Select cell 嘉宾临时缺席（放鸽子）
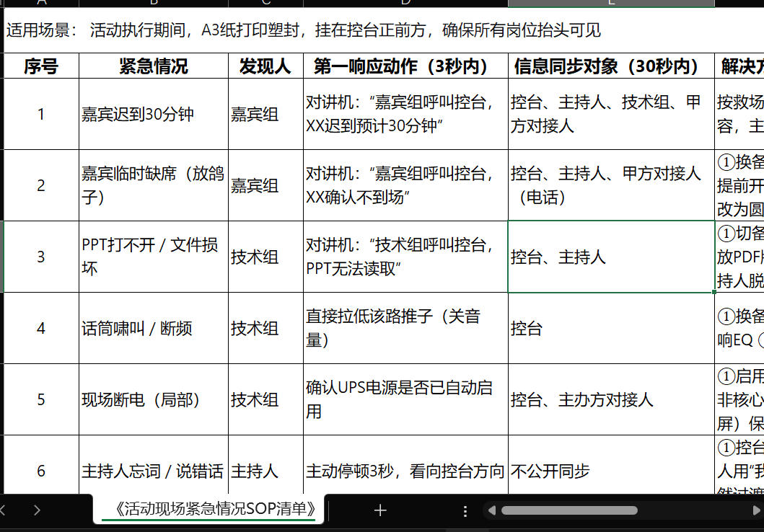The width and height of the screenshot is (764, 532). click(154, 185)
